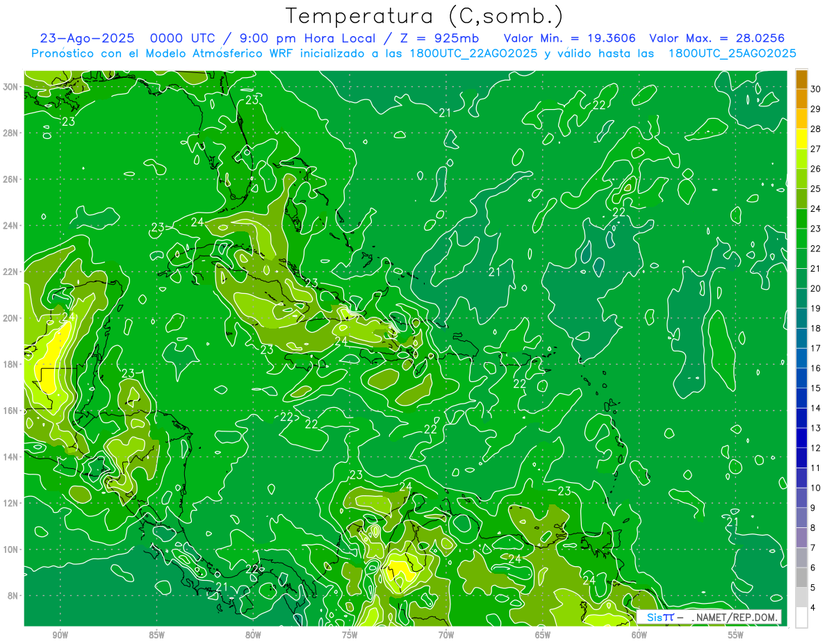Click the title "Temperatura (C,somb.)"
Viewport: 834px width, 644px height.
[425, 17]
